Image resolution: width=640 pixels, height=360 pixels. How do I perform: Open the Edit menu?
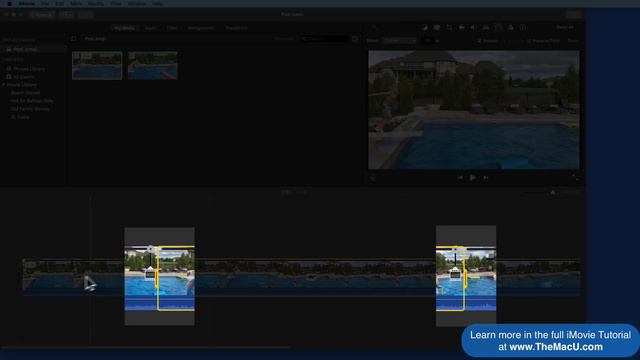pyautogui.click(x=60, y=4)
